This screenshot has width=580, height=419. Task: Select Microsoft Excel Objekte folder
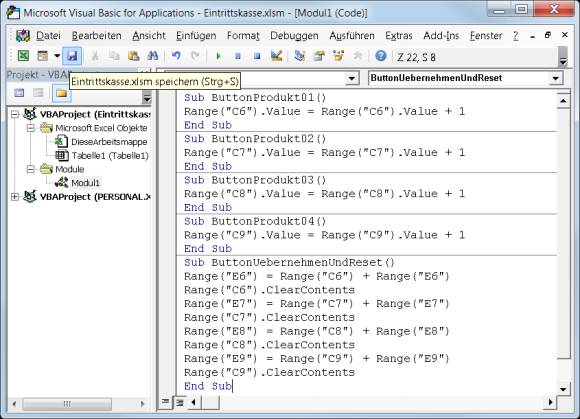tap(101, 128)
